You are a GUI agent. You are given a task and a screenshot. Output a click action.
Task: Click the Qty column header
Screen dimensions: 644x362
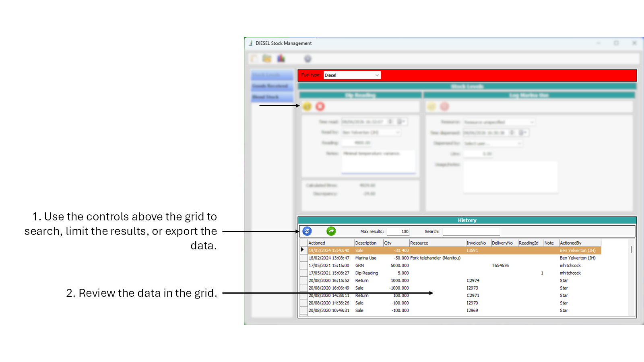(396, 243)
